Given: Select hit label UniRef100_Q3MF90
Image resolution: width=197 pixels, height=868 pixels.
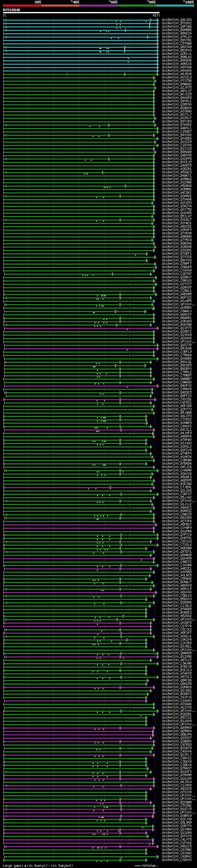Looking at the screenshot, I should [x=177, y=104].
